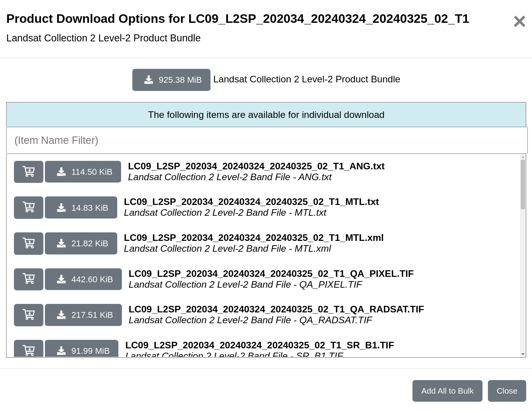Click the Product Download Options title
Viewport: 532px width, 411px height.
(x=238, y=19)
